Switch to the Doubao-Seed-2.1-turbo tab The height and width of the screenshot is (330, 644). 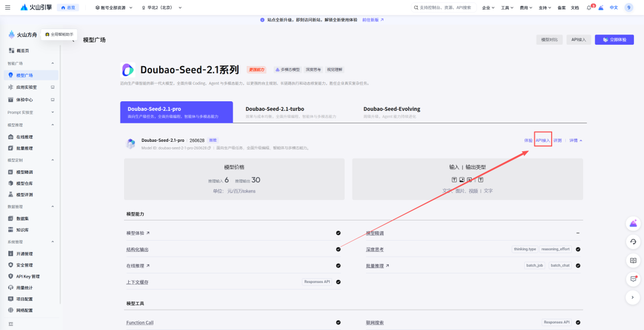(291, 112)
